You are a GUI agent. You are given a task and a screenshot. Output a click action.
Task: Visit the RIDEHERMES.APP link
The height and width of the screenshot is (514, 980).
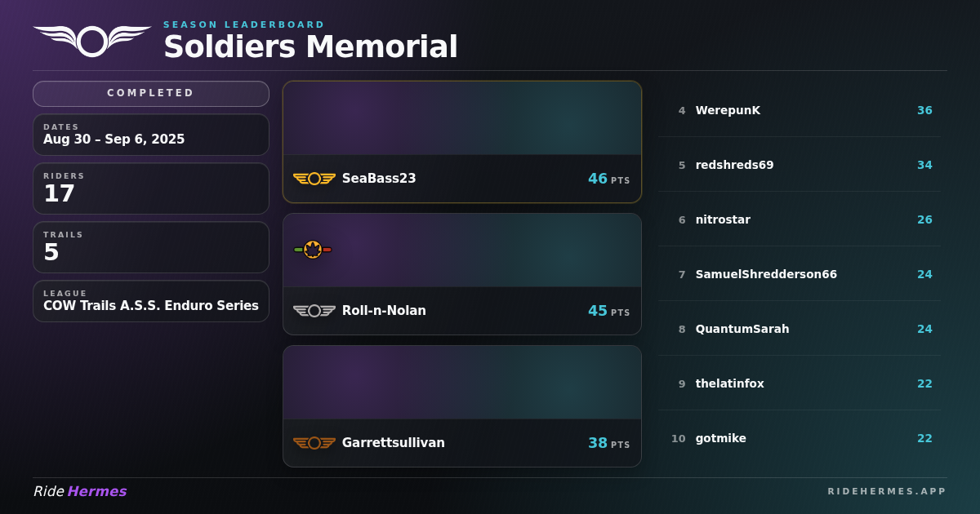click(887, 491)
